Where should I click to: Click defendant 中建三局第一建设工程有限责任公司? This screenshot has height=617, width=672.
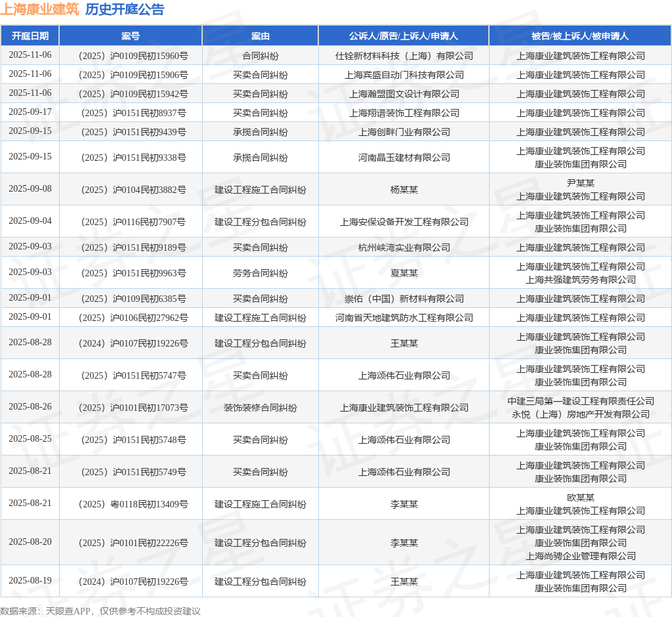click(x=580, y=401)
